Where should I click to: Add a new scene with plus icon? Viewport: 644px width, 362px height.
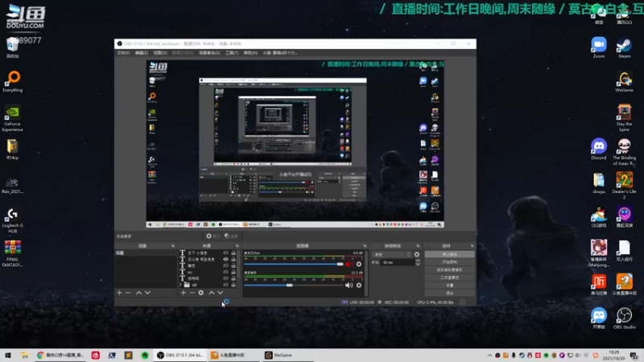[119, 293]
